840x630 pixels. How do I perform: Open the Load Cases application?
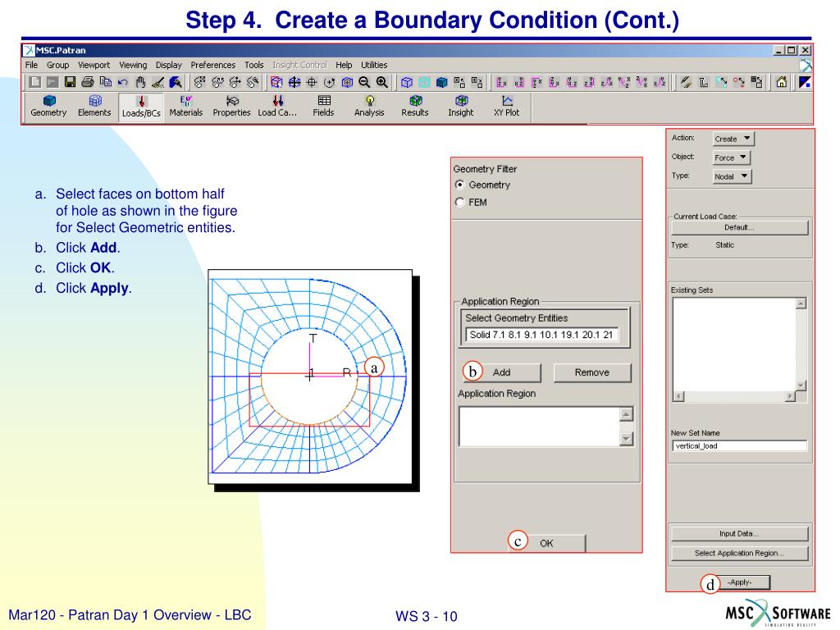[x=277, y=106]
